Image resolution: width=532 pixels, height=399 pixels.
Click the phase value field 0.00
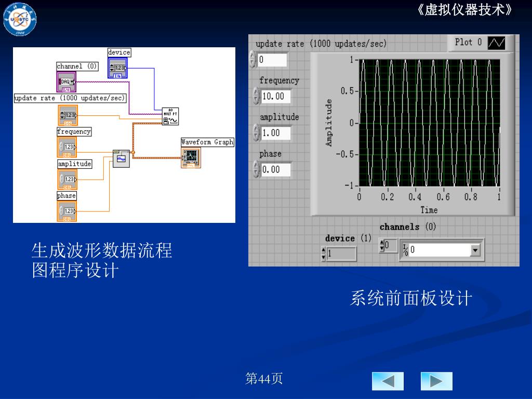click(275, 170)
